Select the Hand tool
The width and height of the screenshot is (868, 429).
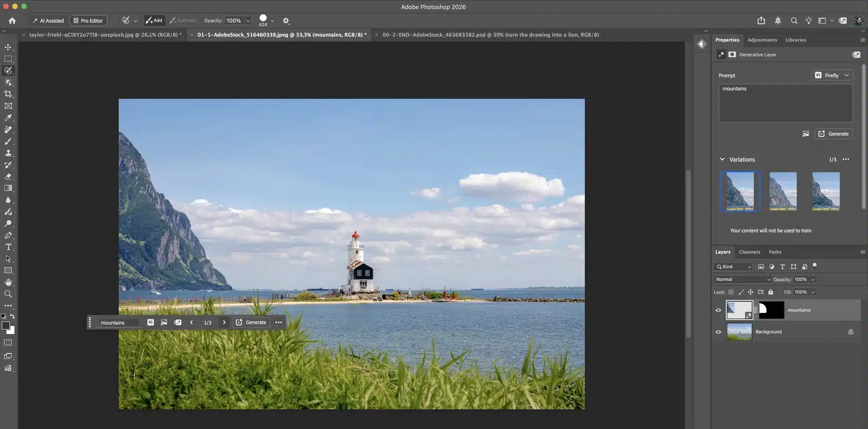(x=8, y=282)
